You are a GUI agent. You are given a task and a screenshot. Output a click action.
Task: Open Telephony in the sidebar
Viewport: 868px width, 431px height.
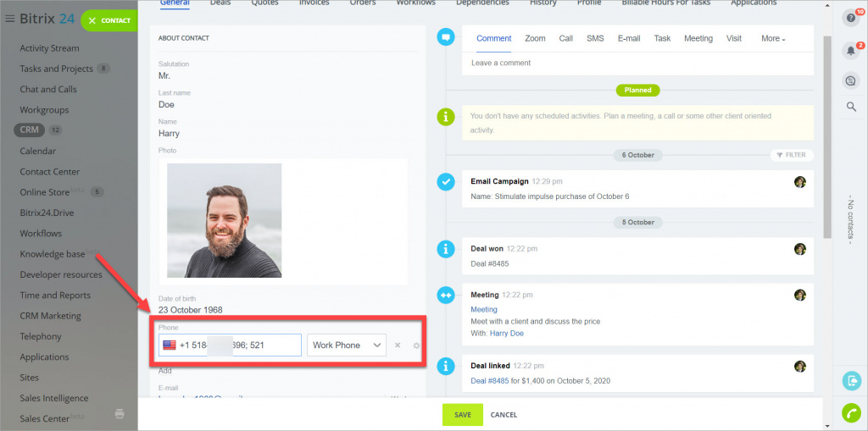[41, 336]
